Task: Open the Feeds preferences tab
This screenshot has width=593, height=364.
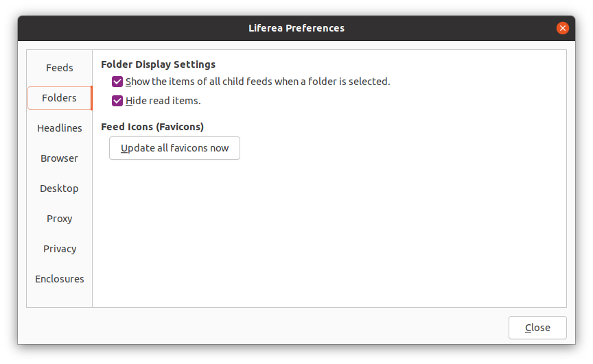Action: click(x=60, y=68)
